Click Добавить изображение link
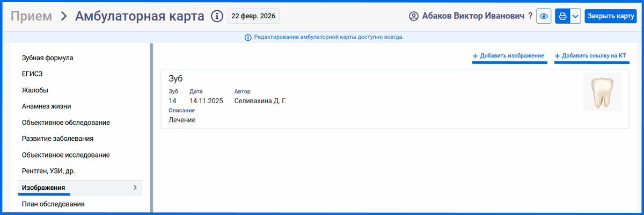Image resolution: width=644 pixels, height=215 pixels. [x=509, y=56]
